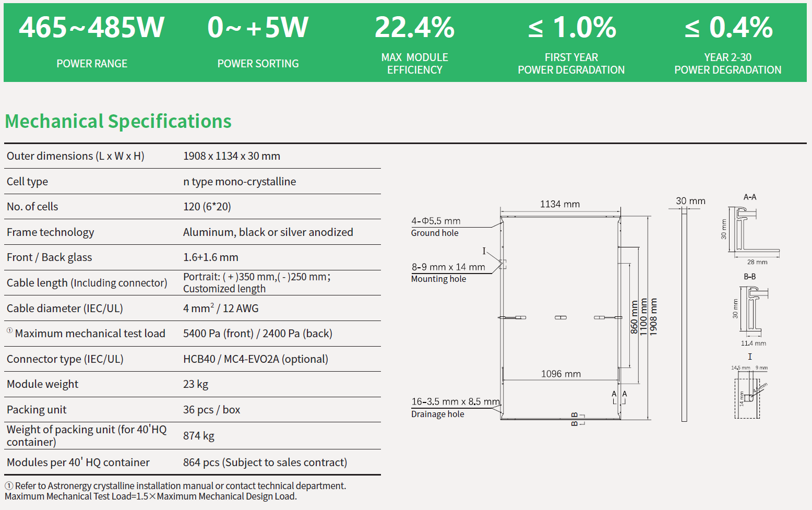Select the 'Cell type' row label
The image size is (812, 510).
[x=27, y=182]
